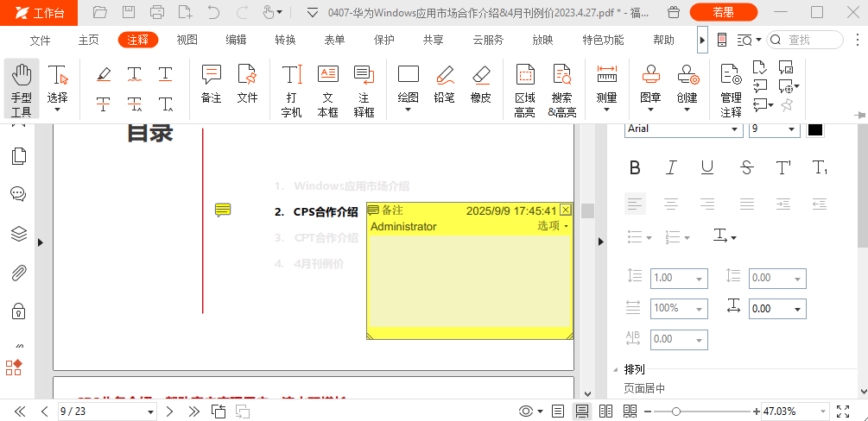
Task: Select the 铅笔 pencil drawing tool
Action: pyautogui.click(x=445, y=85)
